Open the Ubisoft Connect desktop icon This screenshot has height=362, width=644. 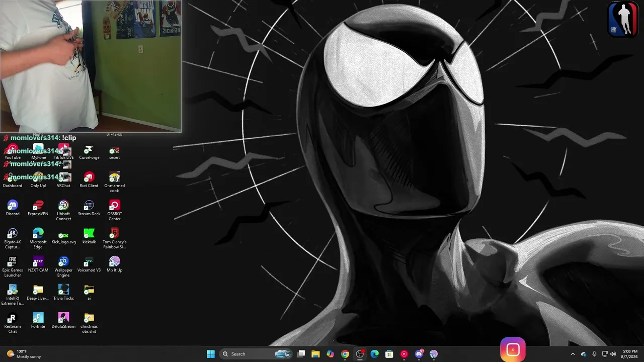(x=63, y=211)
